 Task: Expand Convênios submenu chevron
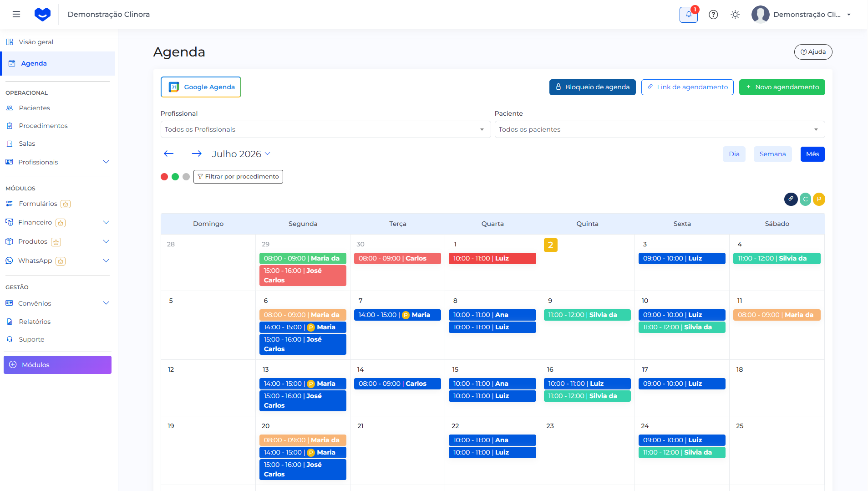pos(106,303)
